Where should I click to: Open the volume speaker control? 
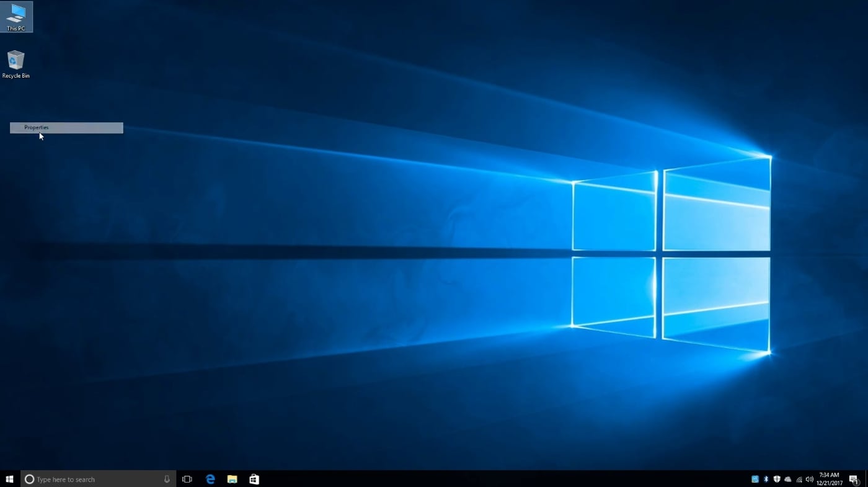point(810,479)
